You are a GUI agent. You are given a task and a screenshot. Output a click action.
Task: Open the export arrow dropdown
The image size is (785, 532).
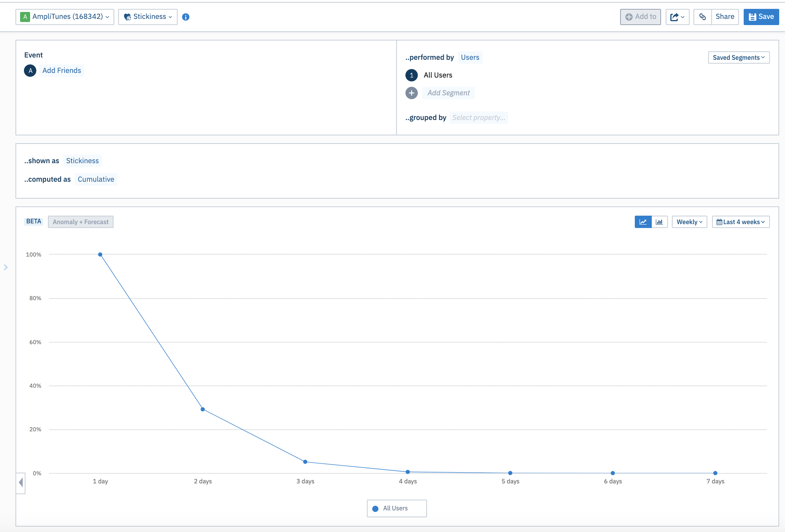tap(677, 17)
